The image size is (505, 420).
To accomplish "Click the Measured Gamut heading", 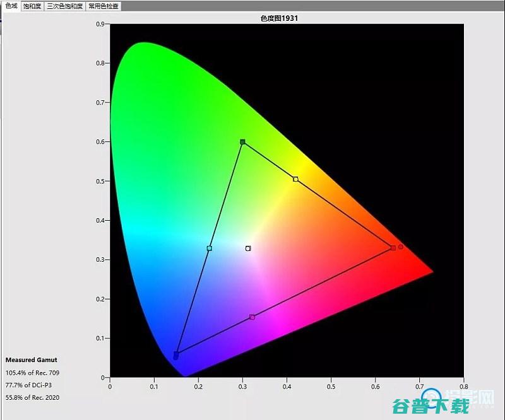I will tap(31, 360).
